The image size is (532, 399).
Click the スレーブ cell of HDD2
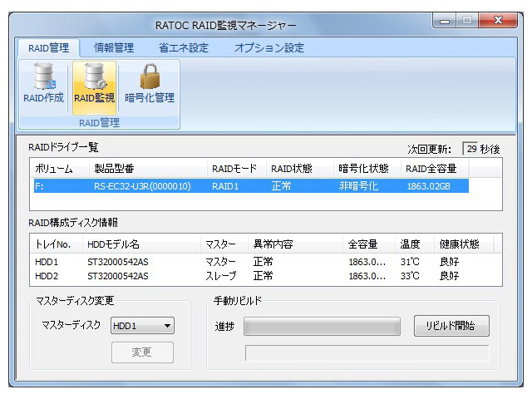(221, 276)
